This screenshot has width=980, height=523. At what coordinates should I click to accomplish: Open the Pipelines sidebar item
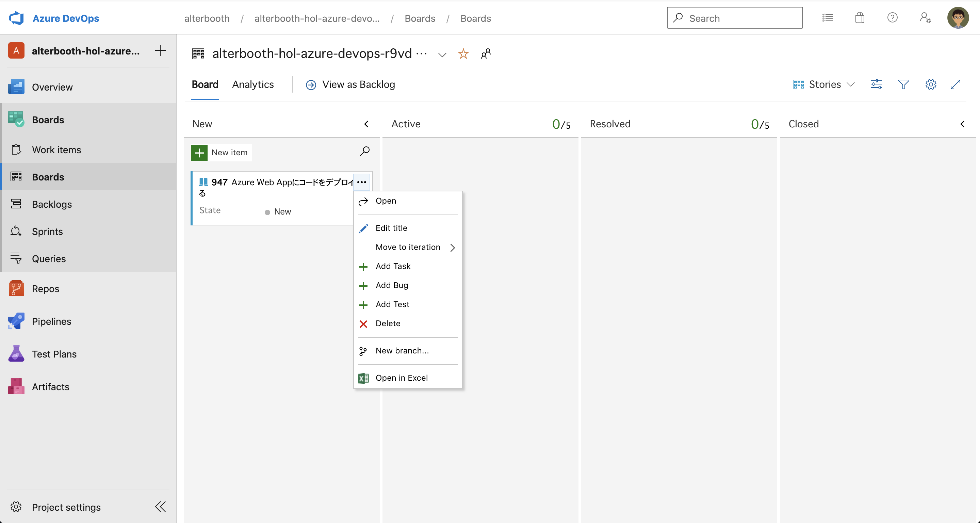click(x=51, y=321)
